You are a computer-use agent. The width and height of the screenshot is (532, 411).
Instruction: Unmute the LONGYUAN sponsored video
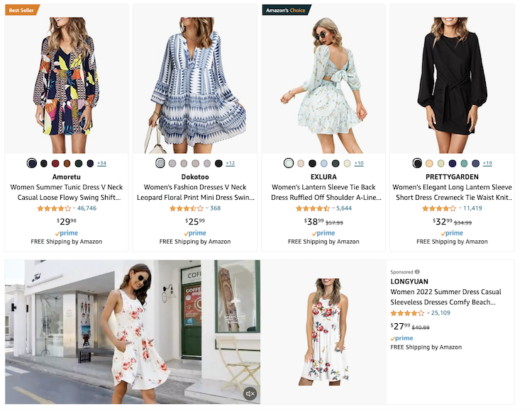(x=249, y=393)
